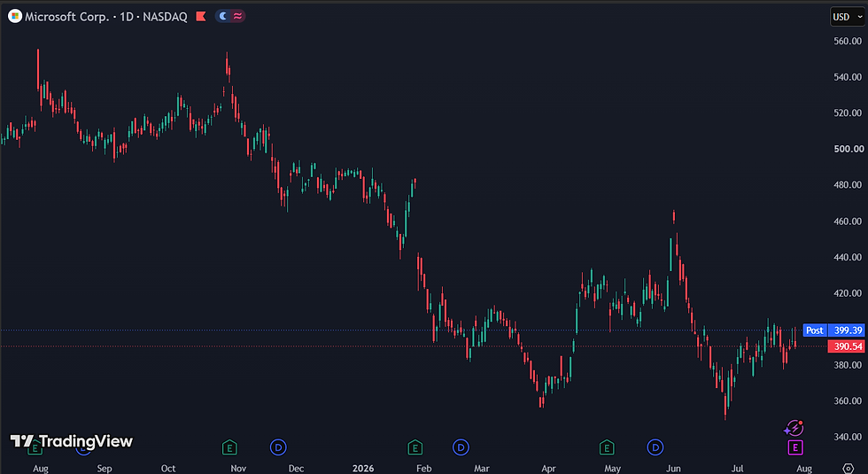Click the 340.00 price axis label
The width and height of the screenshot is (868, 474).
click(x=848, y=437)
